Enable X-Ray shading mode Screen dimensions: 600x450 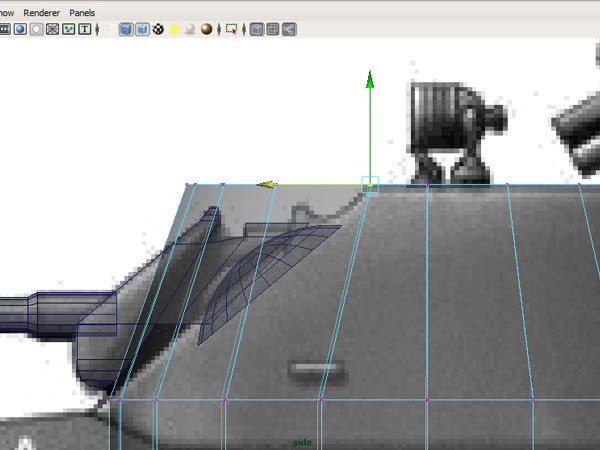point(256,29)
